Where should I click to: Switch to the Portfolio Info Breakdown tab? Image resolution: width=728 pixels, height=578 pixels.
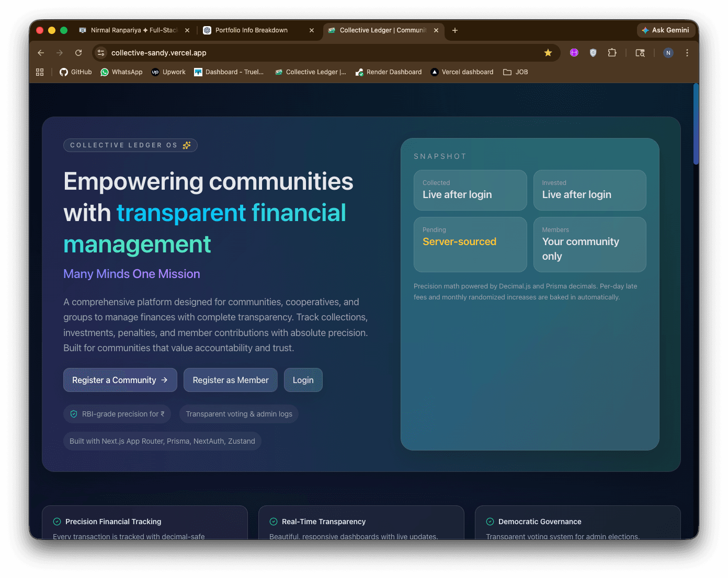tap(258, 30)
